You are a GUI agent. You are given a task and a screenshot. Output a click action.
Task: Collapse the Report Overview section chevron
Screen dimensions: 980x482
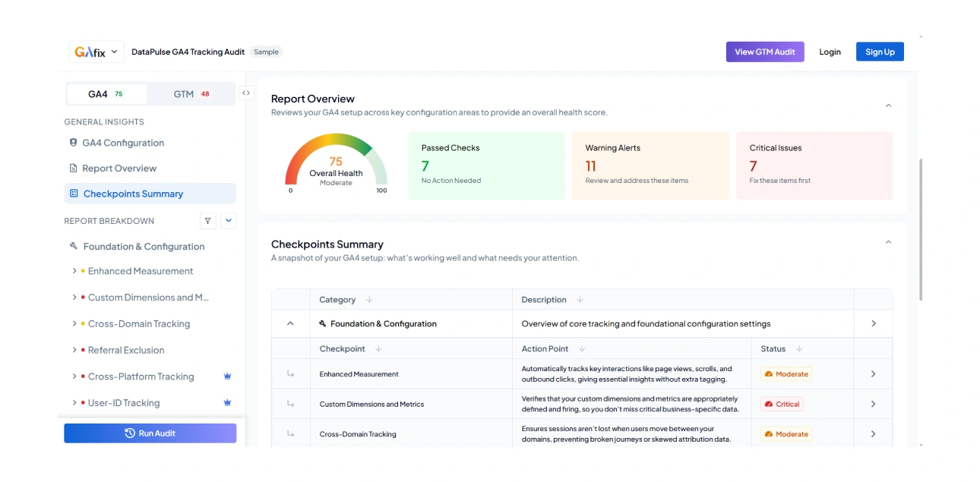888,106
